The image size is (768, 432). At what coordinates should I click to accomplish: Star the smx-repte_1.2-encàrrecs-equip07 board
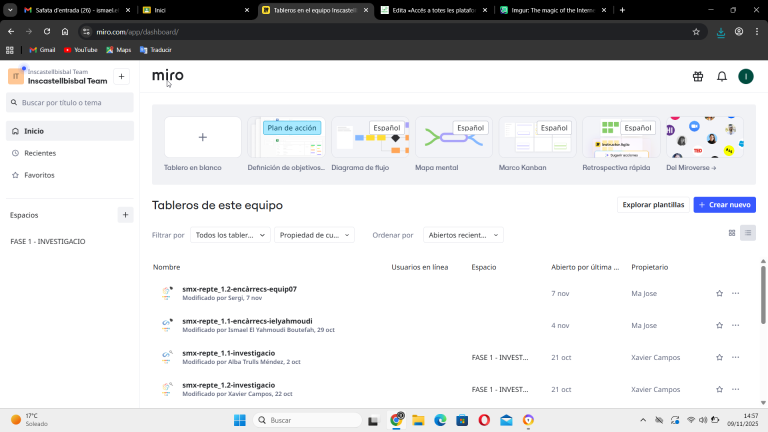tap(719, 293)
